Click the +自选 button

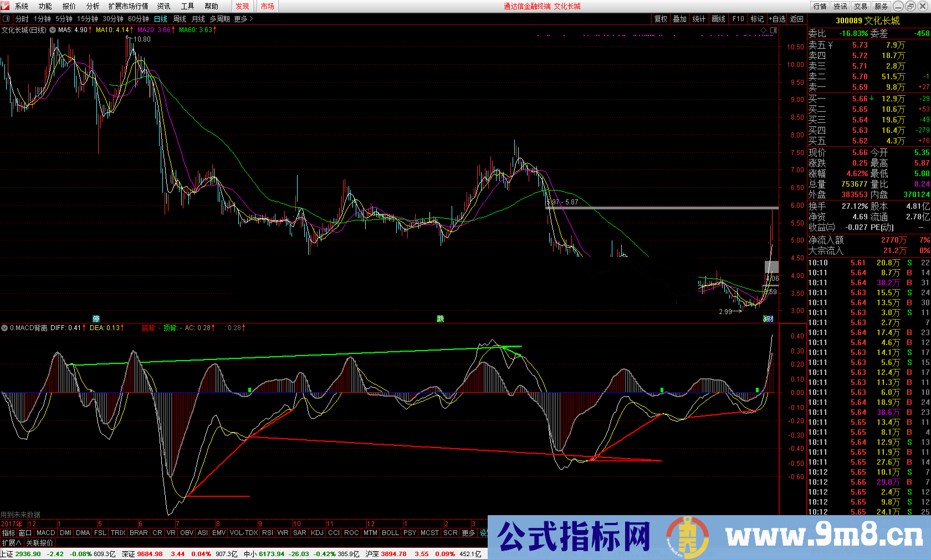pos(777,19)
